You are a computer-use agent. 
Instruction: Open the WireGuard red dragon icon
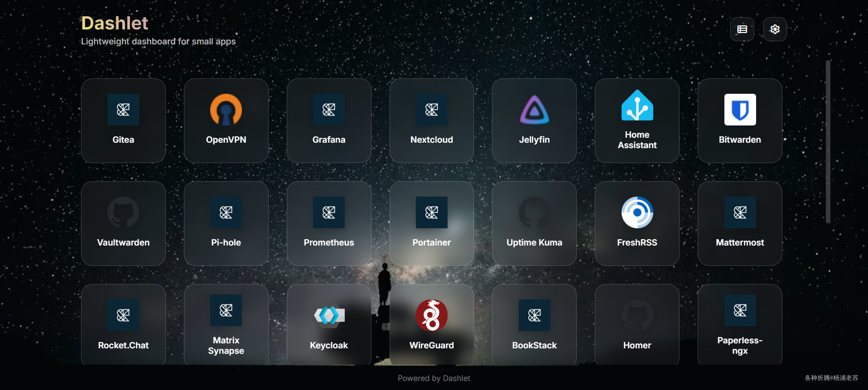(432, 315)
